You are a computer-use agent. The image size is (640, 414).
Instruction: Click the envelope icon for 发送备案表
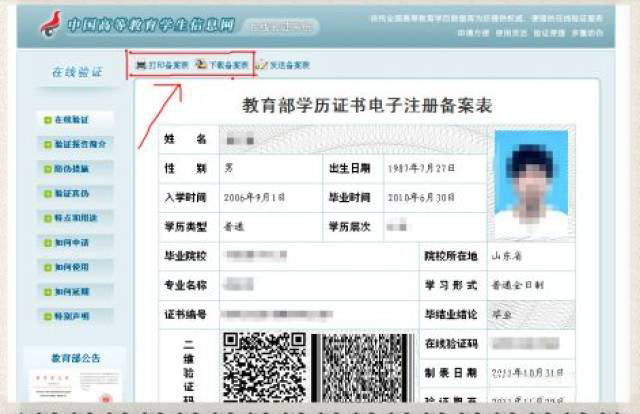pyautogui.click(x=261, y=65)
